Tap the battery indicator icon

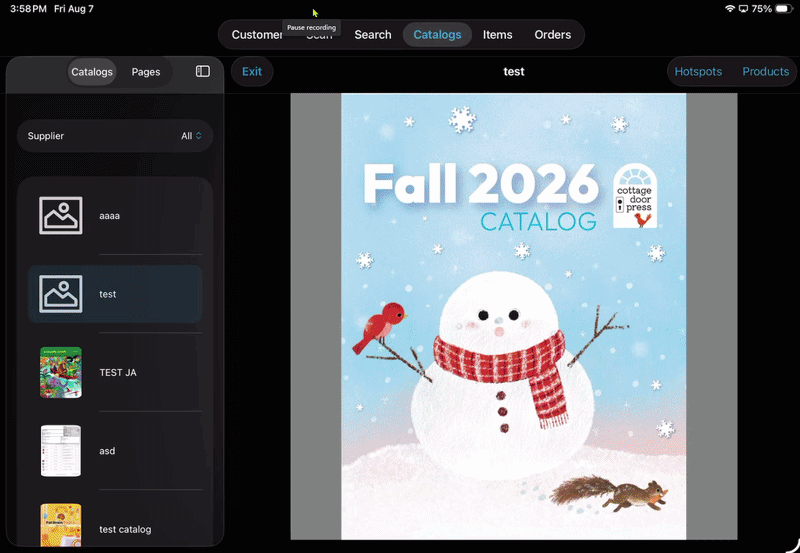tap(784, 9)
